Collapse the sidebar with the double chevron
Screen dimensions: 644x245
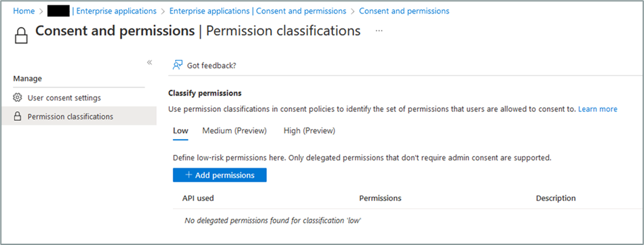tap(149, 62)
